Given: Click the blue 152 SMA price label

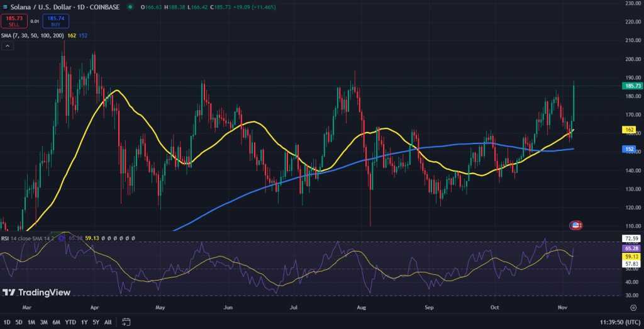Looking at the screenshot, I should tap(629, 149).
